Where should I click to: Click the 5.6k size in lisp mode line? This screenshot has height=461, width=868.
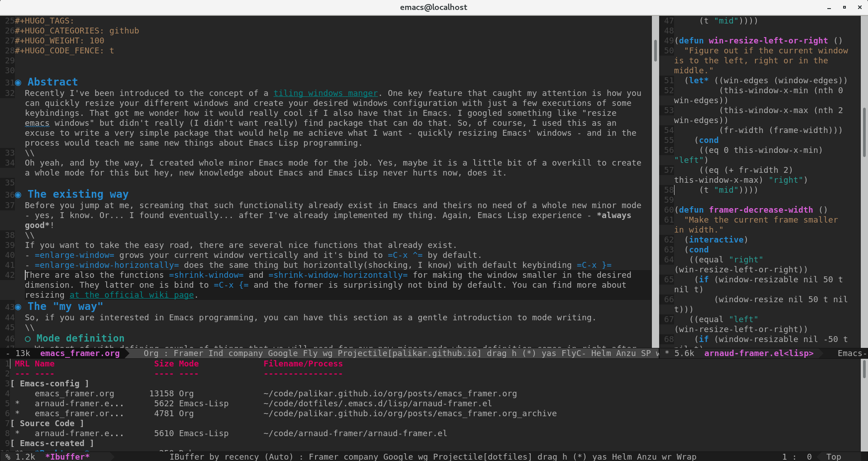coord(684,353)
